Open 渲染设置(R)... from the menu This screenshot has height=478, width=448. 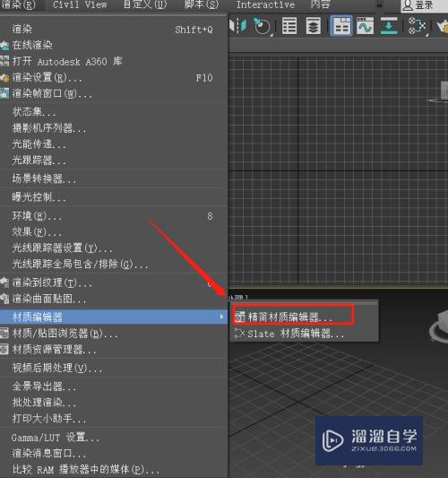(x=113, y=78)
